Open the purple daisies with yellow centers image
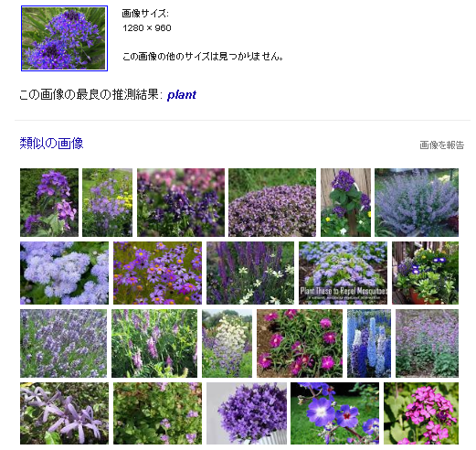Screen dimensions: 476x450 (x=157, y=273)
